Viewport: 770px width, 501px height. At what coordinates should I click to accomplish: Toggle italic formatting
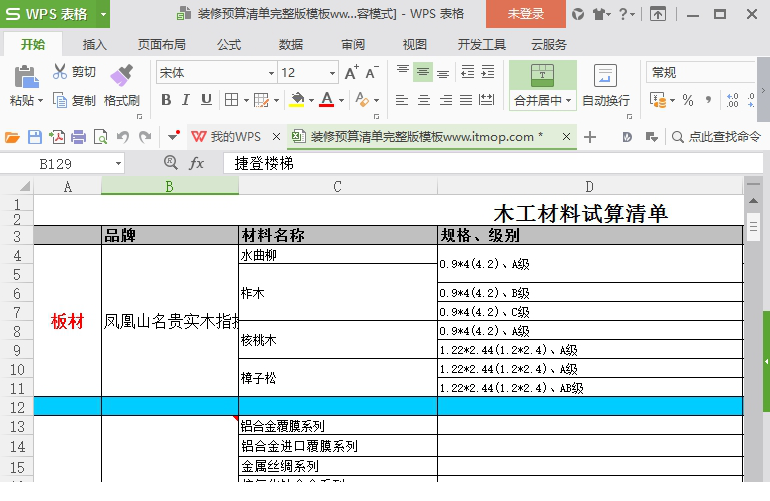(x=186, y=100)
